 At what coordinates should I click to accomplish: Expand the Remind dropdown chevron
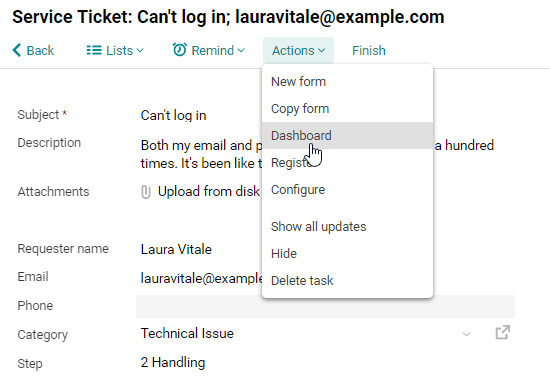[241, 51]
